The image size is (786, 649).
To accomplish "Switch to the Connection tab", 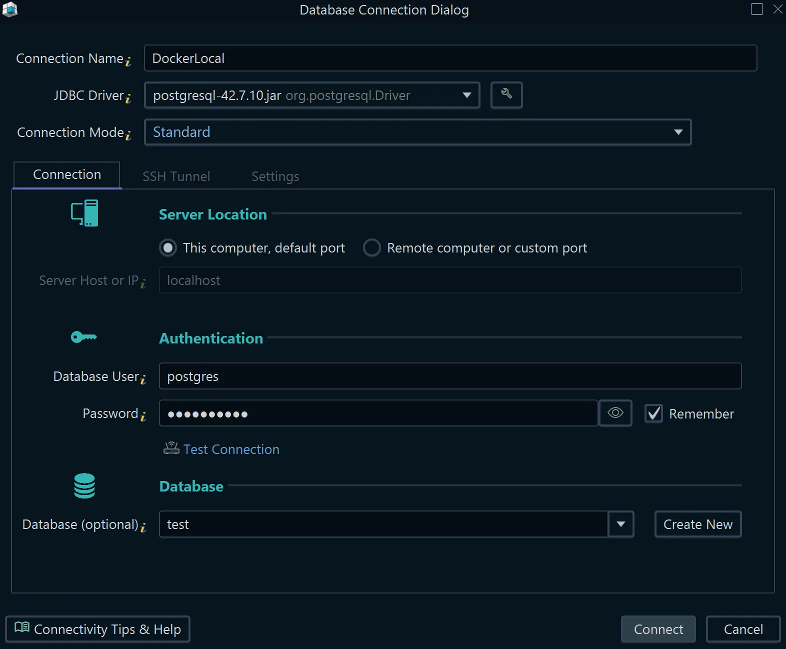I will pyautogui.click(x=67, y=175).
